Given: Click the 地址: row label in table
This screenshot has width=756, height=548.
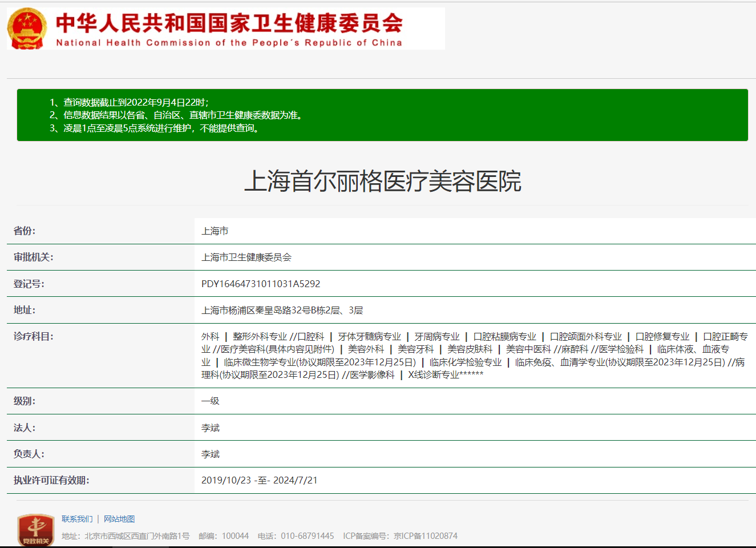Looking at the screenshot, I should (25, 311).
